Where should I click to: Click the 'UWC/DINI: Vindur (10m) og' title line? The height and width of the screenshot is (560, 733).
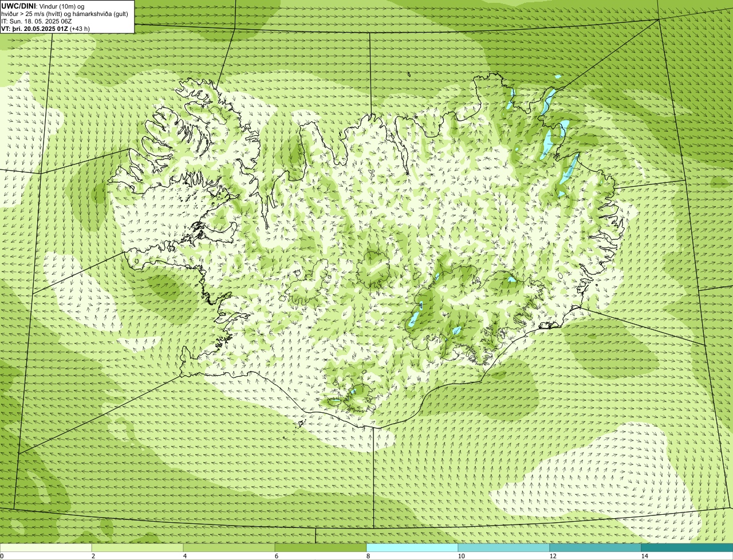[43, 6]
